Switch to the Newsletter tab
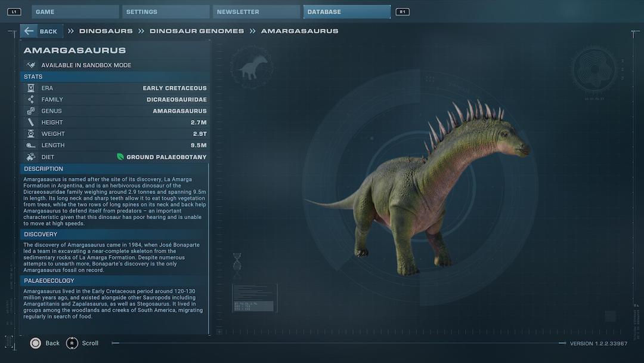This screenshot has width=644, height=363. coord(256,11)
